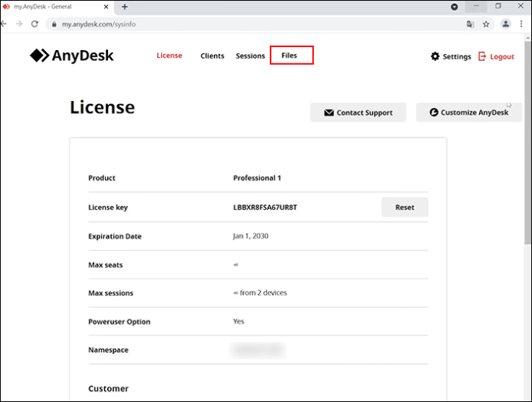Open a new tab with the plus icon

click(x=124, y=7)
